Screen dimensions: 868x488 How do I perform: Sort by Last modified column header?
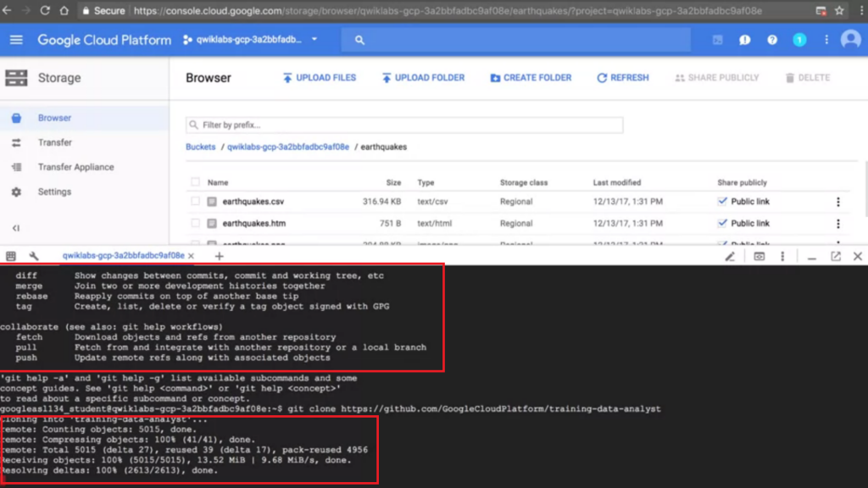point(617,183)
